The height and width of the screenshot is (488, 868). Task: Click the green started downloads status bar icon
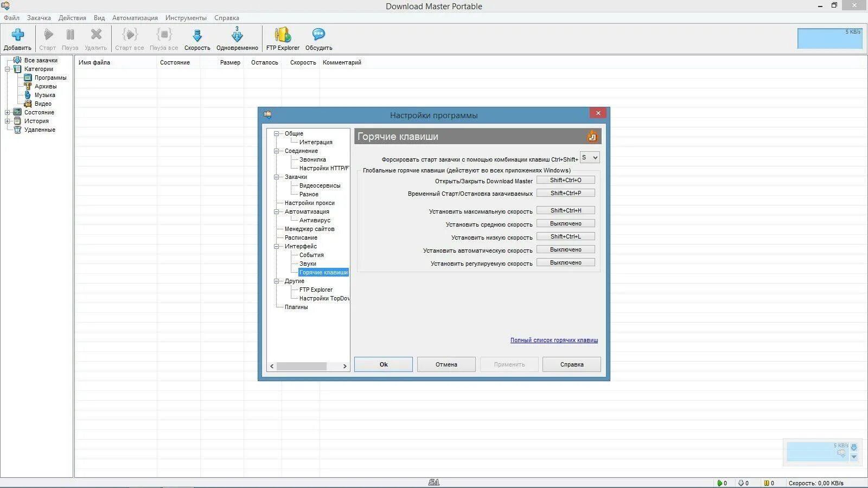[x=720, y=483]
